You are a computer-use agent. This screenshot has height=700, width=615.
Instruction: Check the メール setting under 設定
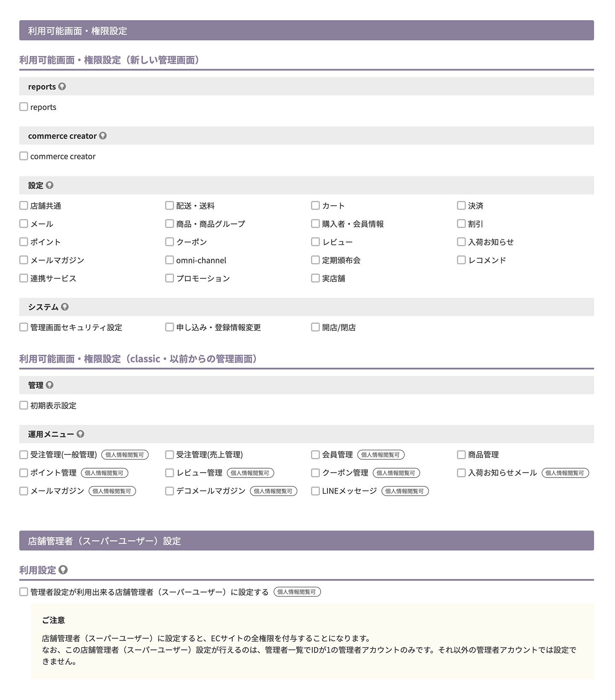(x=24, y=224)
